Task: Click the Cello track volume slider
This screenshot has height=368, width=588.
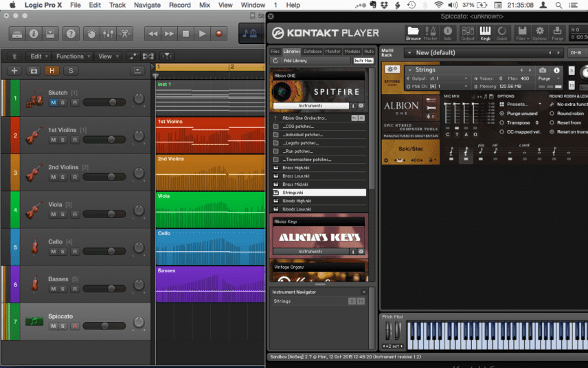Action: pos(104,251)
